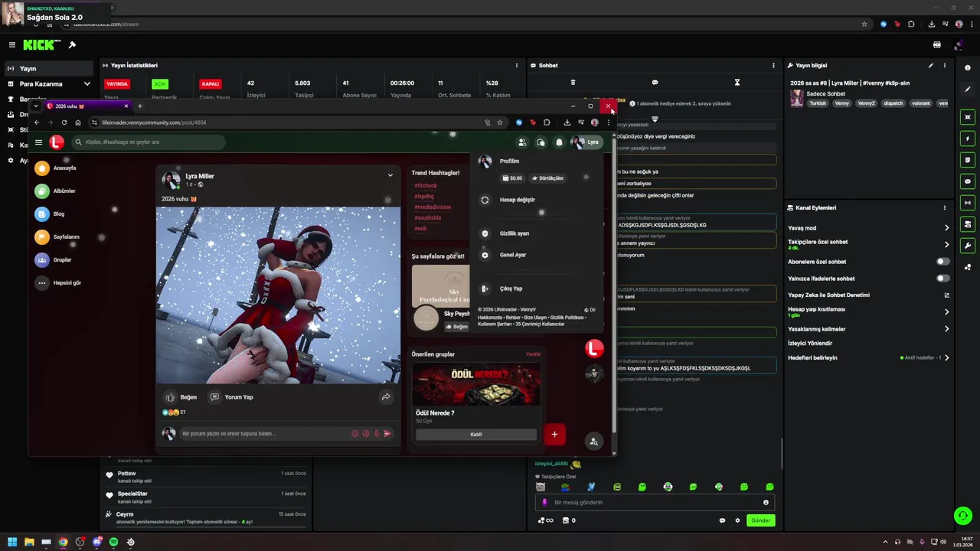Click the Dürtükçüler button

(548, 178)
